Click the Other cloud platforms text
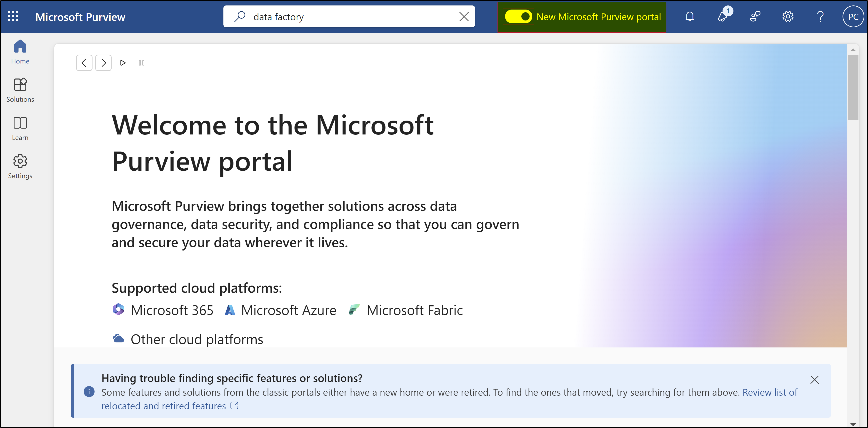This screenshot has width=868, height=428. pos(197,339)
